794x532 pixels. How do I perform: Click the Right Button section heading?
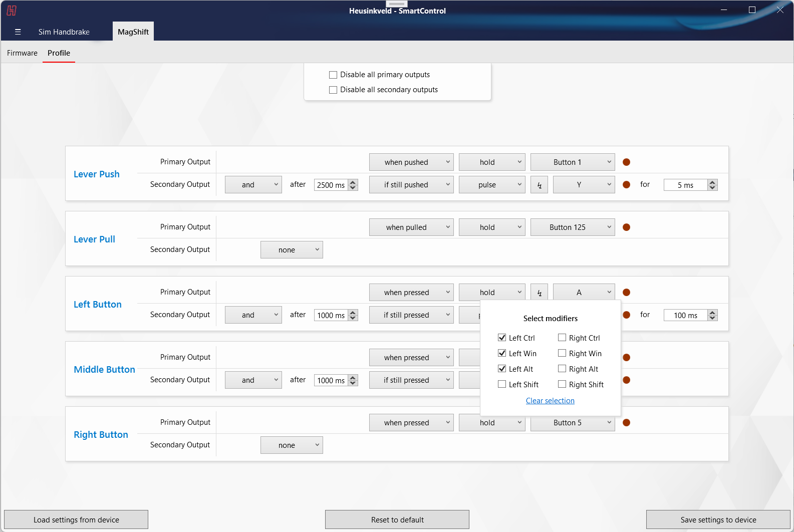(101, 435)
